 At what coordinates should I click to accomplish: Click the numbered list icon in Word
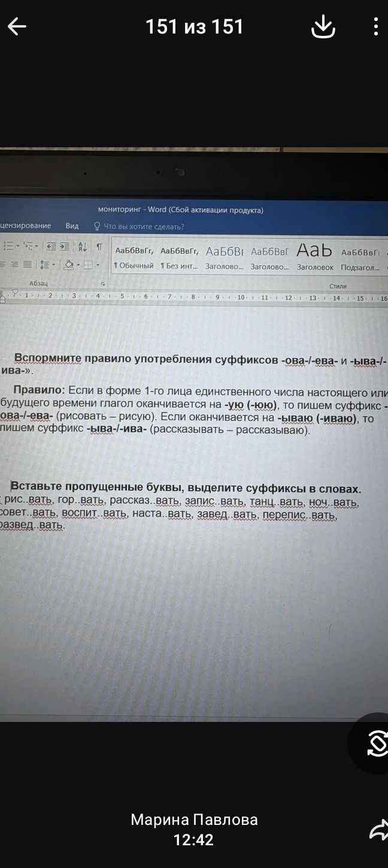point(9,246)
